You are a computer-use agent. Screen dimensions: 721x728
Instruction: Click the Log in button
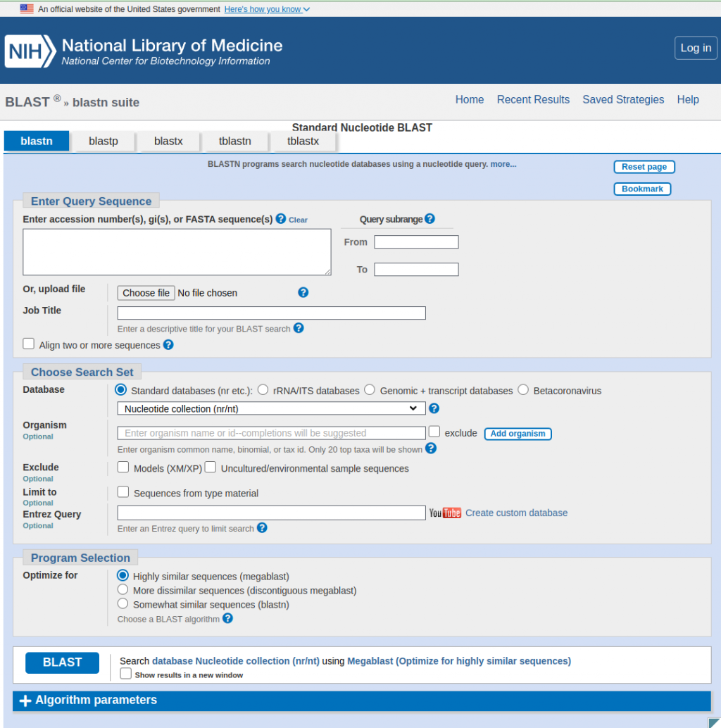(x=696, y=48)
